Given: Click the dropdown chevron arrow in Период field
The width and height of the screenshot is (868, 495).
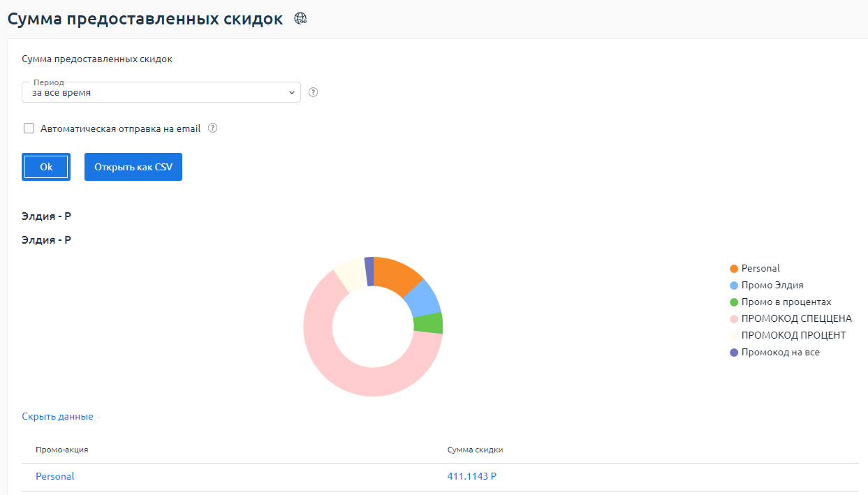Looking at the screenshot, I should (292, 92).
